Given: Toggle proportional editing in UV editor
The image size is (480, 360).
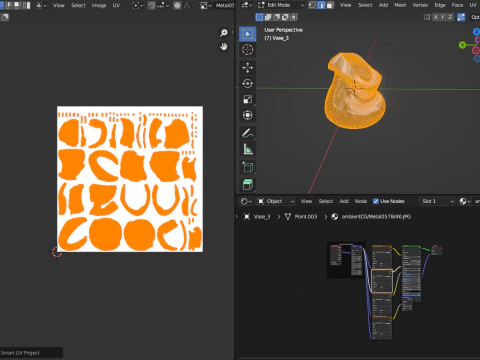Looking at the screenshot, I should [x=177, y=5].
